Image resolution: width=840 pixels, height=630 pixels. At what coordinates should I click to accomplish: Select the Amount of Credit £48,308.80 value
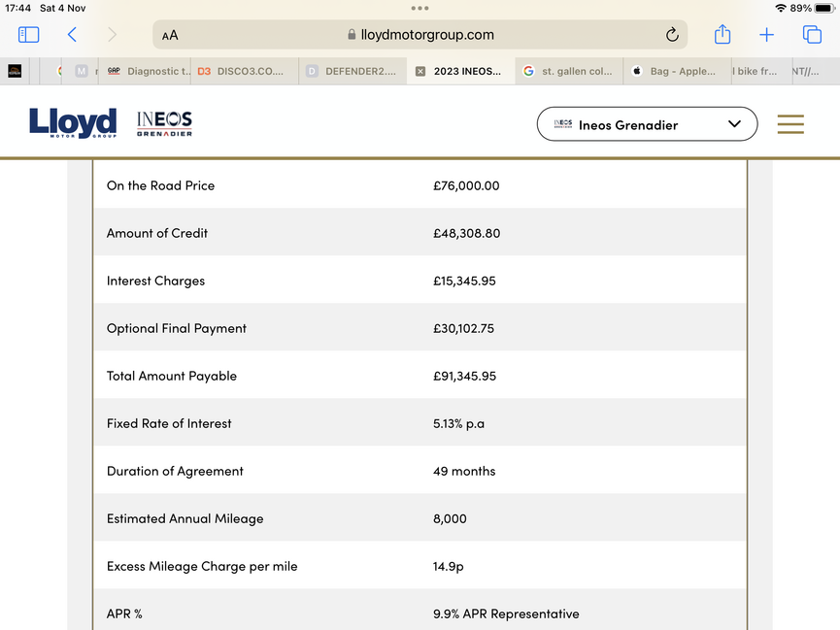tap(466, 234)
